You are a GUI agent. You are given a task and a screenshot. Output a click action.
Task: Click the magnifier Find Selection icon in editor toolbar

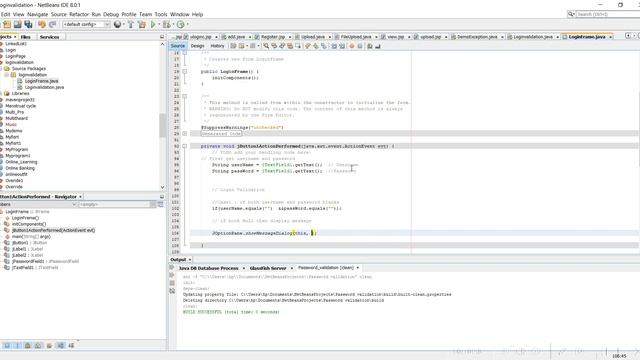click(266, 46)
